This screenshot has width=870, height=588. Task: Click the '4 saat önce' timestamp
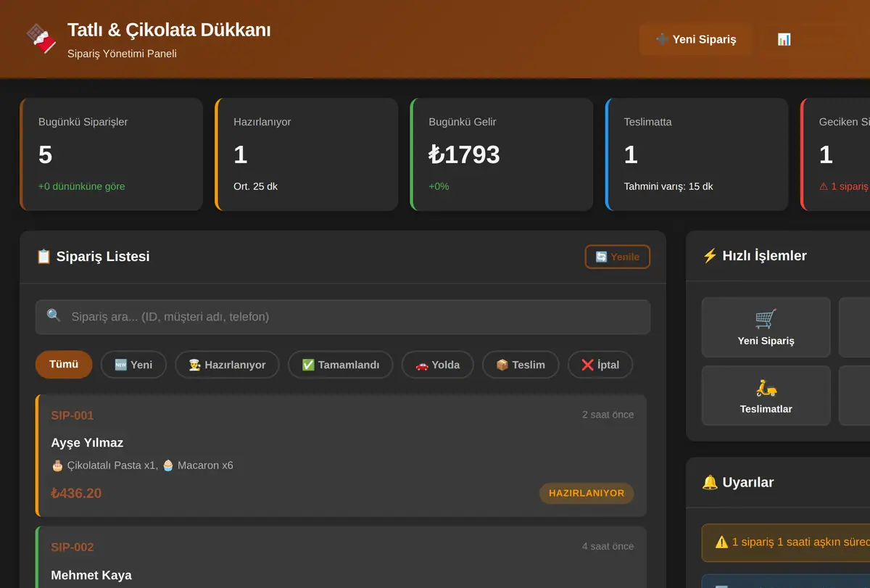click(x=608, y=547)
